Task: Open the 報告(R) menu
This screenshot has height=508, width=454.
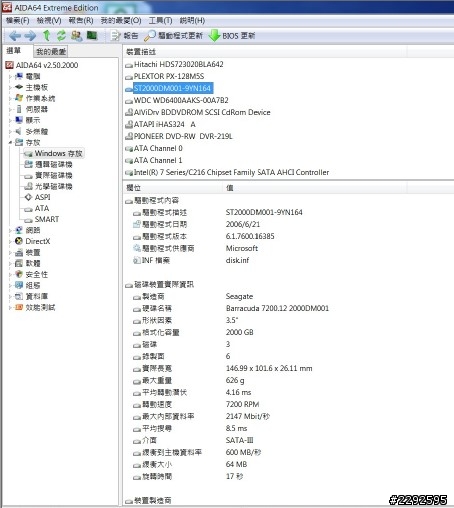Action: pyautogui.click(x=81, y=21)
